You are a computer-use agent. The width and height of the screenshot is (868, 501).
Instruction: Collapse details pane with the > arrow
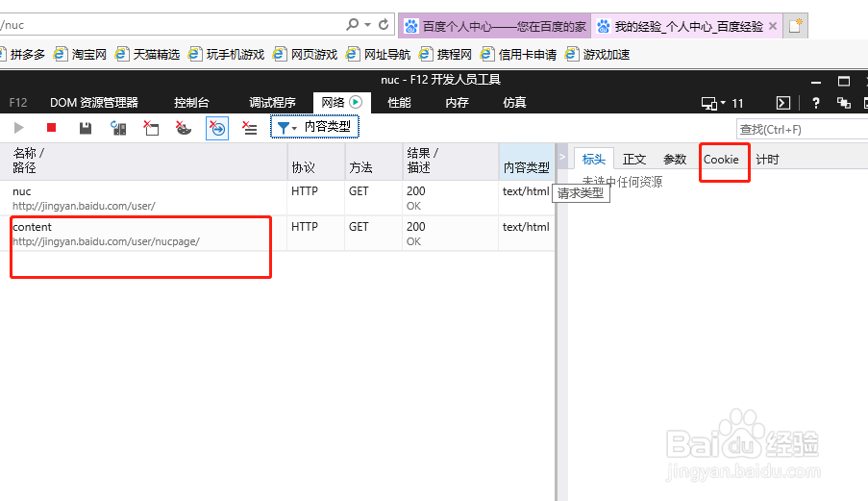(562, 157)
